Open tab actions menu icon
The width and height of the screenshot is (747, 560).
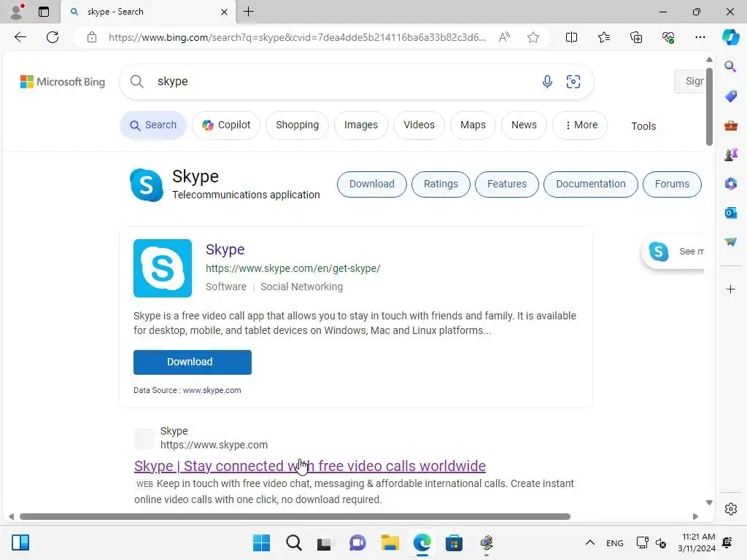pyautogui.click(x=43, y=12)
